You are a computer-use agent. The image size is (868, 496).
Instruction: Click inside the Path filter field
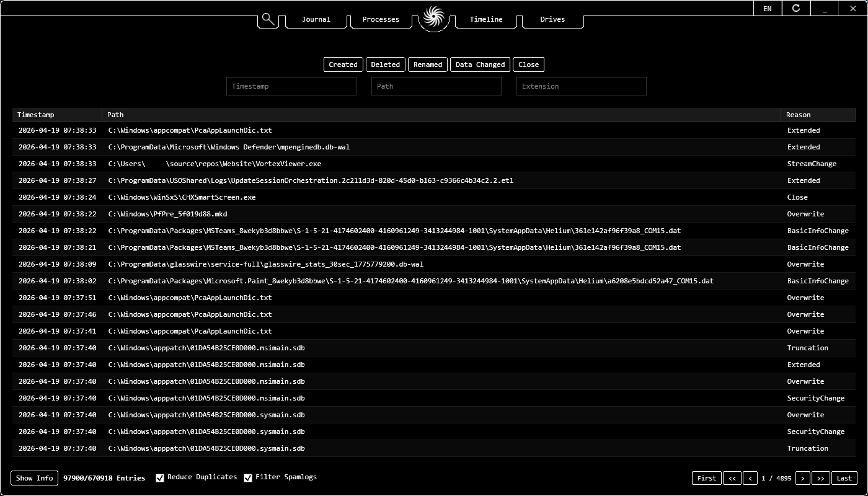tap(436, 86)
